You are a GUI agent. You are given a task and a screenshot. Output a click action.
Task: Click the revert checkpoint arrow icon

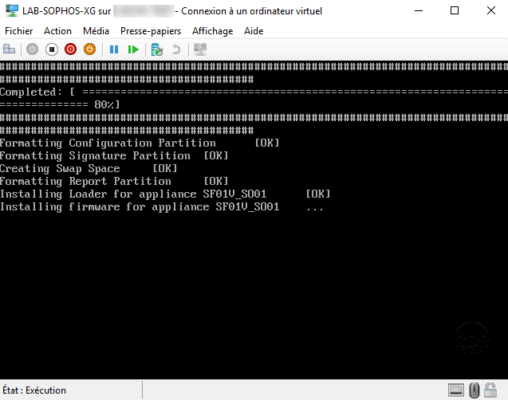pos(176,50)
